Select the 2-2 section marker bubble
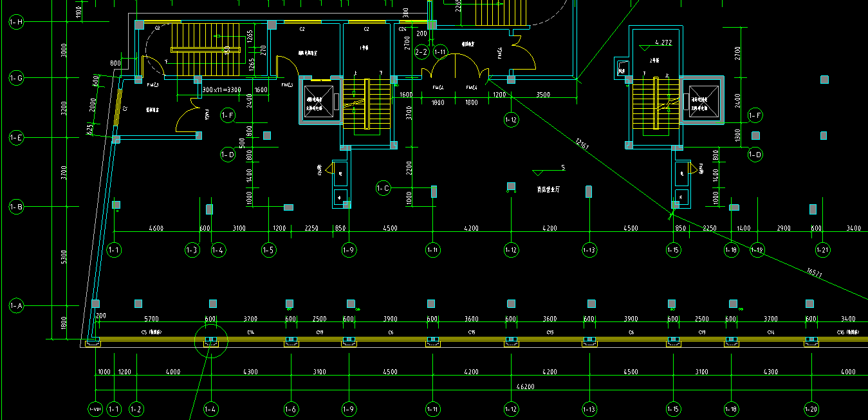This screenshot has width=868, height=420. point(421,52)
